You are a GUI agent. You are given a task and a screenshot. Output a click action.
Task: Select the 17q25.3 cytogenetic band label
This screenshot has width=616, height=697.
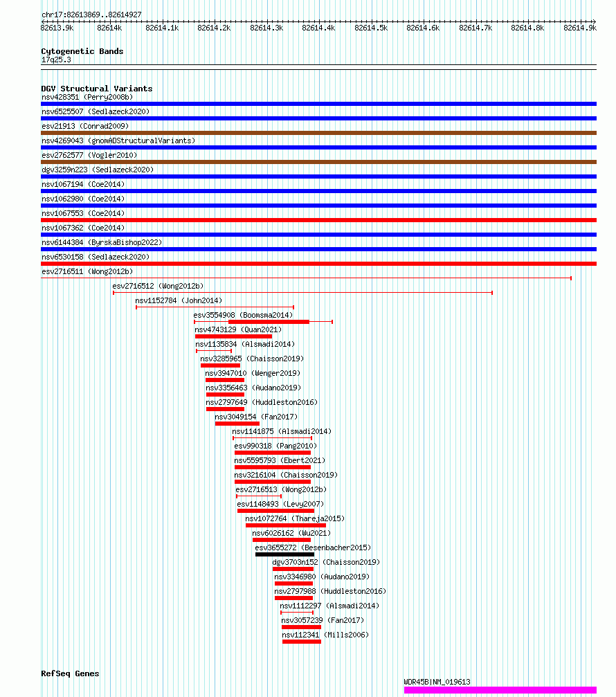pyautogui.click(x=56, y=60)
